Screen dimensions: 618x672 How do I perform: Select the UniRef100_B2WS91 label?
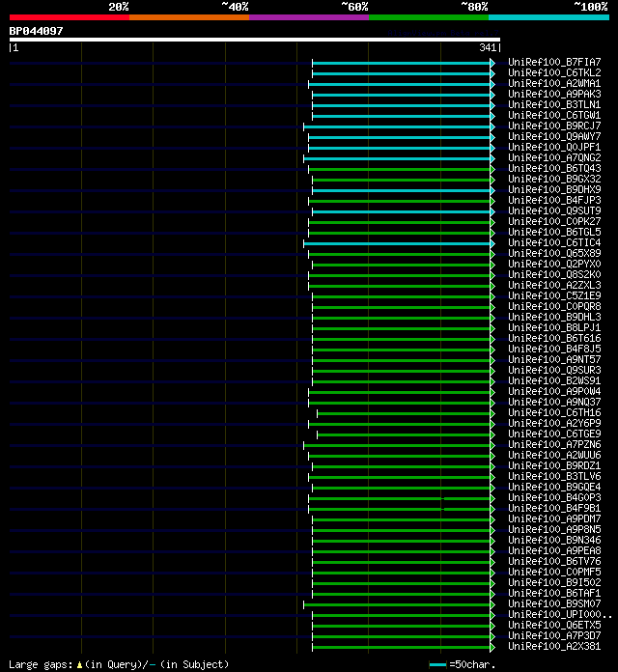tap(554, 380)
